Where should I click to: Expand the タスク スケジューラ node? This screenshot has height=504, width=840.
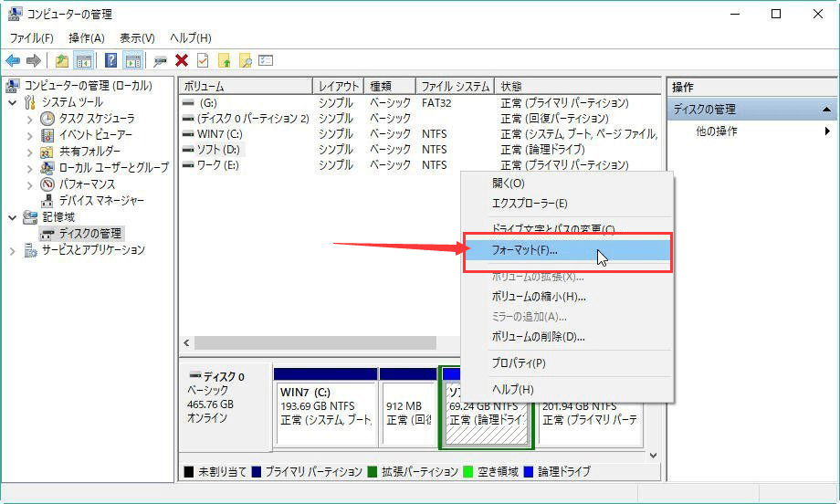tap(30, 119)
